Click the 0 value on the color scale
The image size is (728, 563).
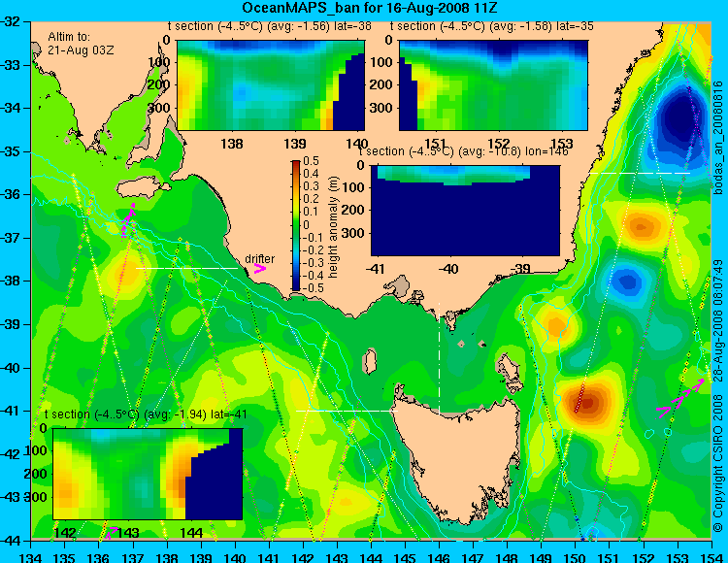pyautogui.click(x=306, y=224)
